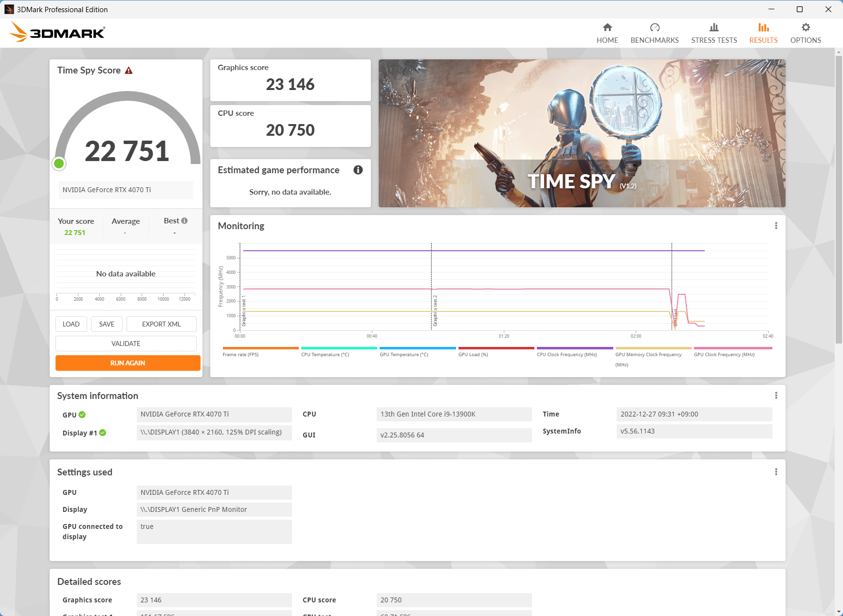Screen dimensions: 843x616
Task: Toggle CPU Clock Frequency legend swatch
Action: click(575, 348)
